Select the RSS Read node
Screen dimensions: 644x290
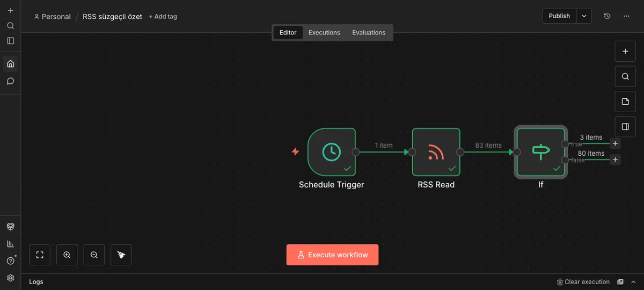coord(436,152)
